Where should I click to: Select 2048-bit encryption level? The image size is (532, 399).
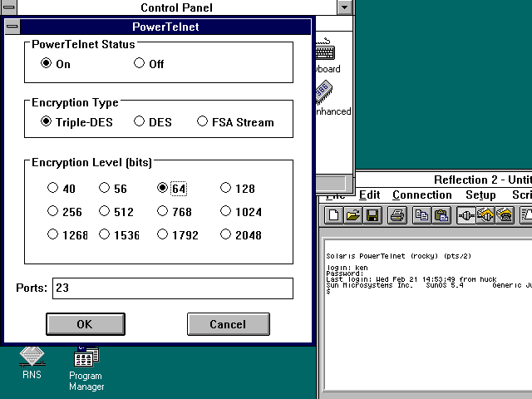[241, 234]
